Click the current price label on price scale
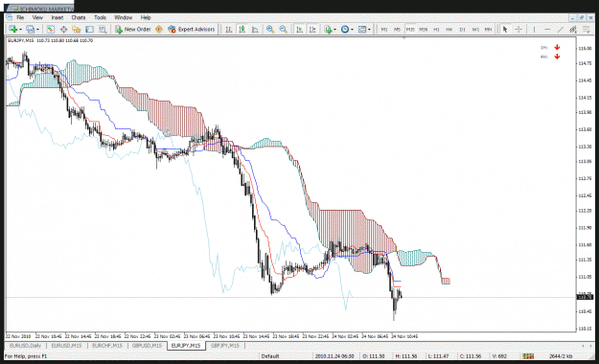Image resolution: width=599 pixels, height=364 pixels. 585,297
